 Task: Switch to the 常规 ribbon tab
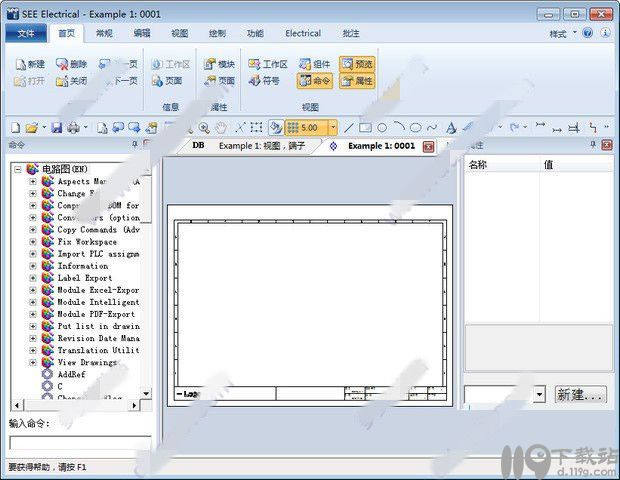coord(104,33)
